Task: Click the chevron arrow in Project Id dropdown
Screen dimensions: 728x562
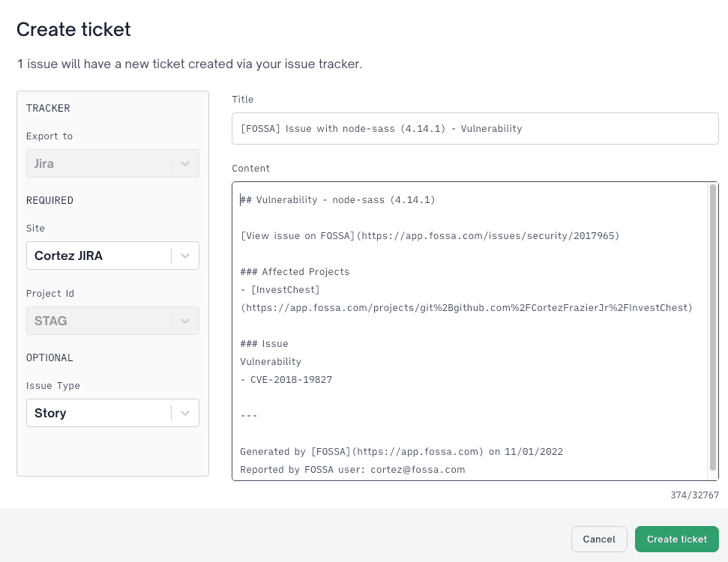Action: [184, 321]
